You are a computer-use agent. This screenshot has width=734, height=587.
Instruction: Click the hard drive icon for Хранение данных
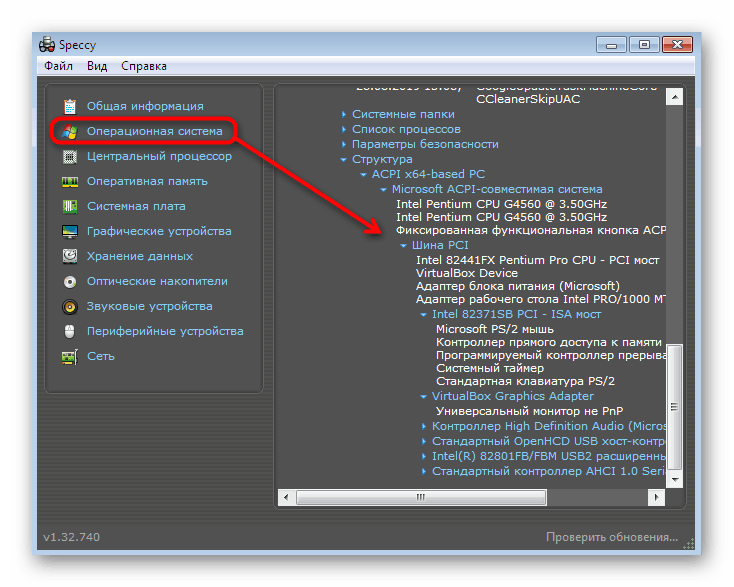pos(70,256)
